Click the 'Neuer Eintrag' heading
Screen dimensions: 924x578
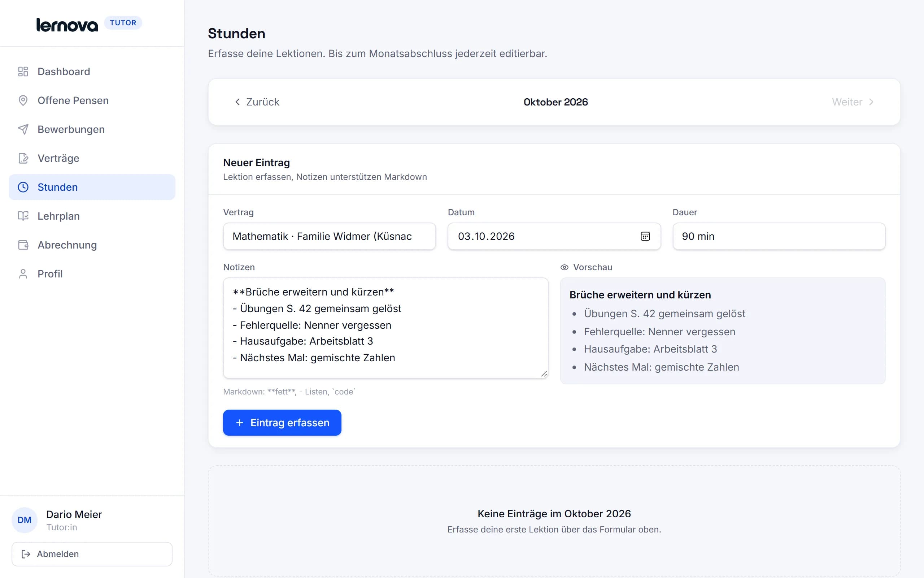coord(256,163)
